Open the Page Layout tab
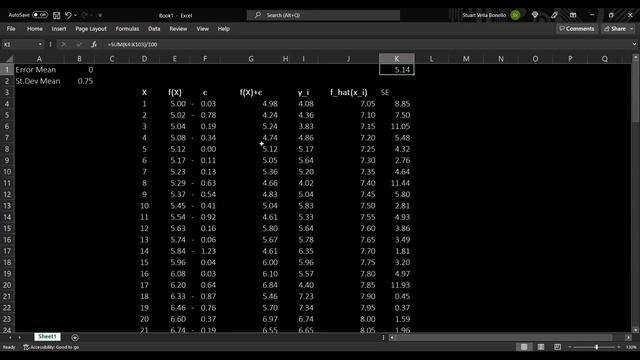 (x=91, y=29)
